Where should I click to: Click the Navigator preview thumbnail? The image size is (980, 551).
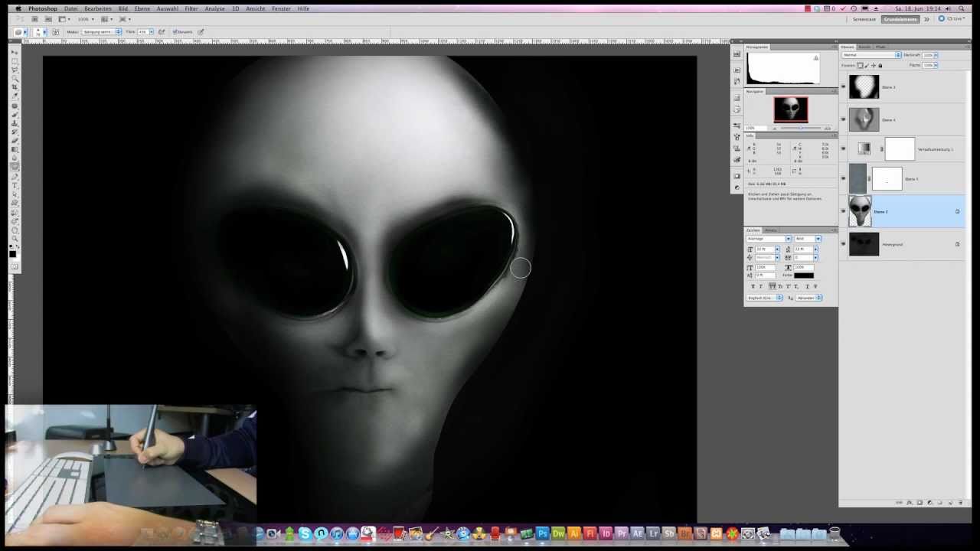(790, 109)
